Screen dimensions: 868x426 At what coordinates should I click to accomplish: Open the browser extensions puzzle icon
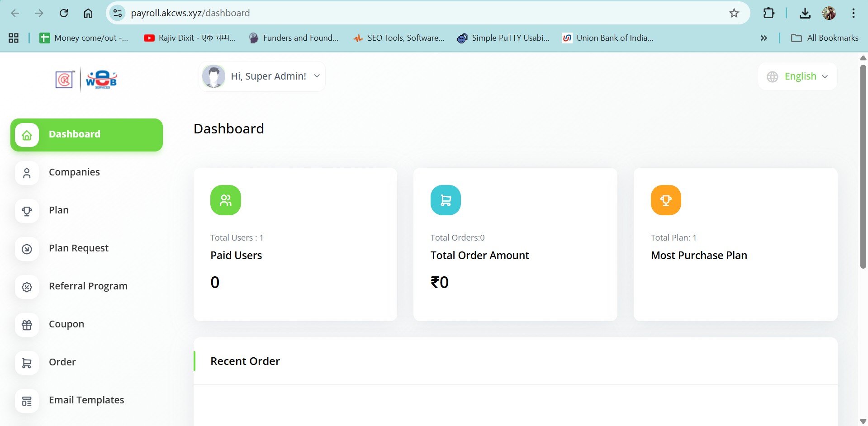coord(768,13)
